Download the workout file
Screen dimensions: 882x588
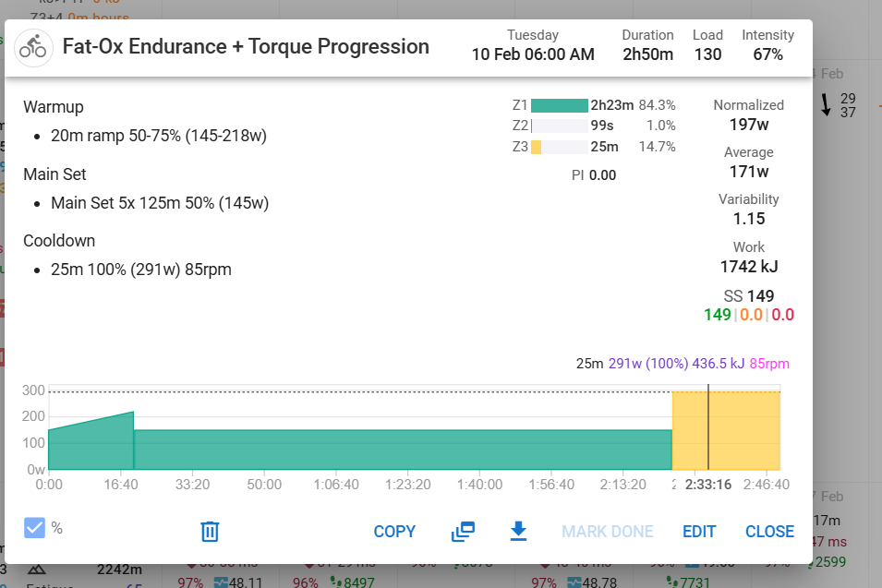(x=518, y=531)
